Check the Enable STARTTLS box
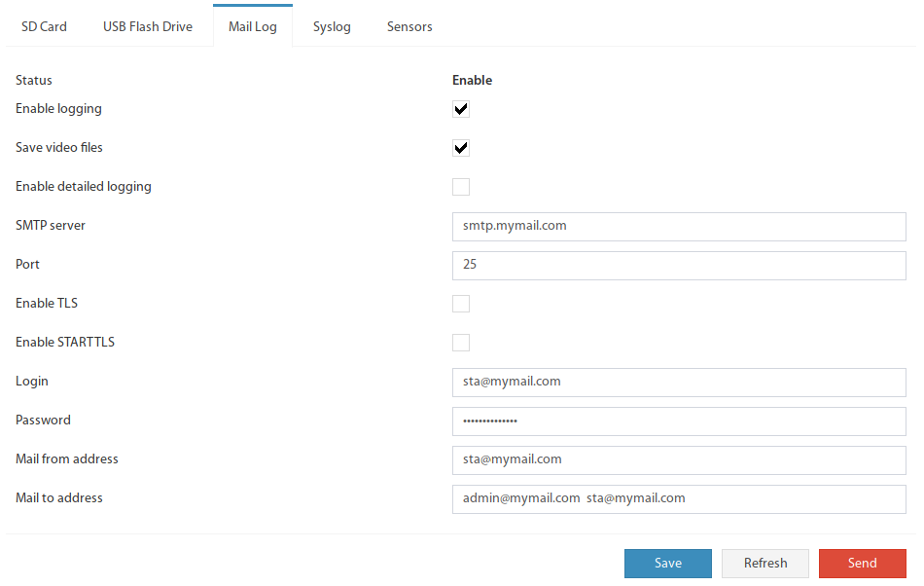924x586 pixels. pyautogui.click(x=461, y=343)
